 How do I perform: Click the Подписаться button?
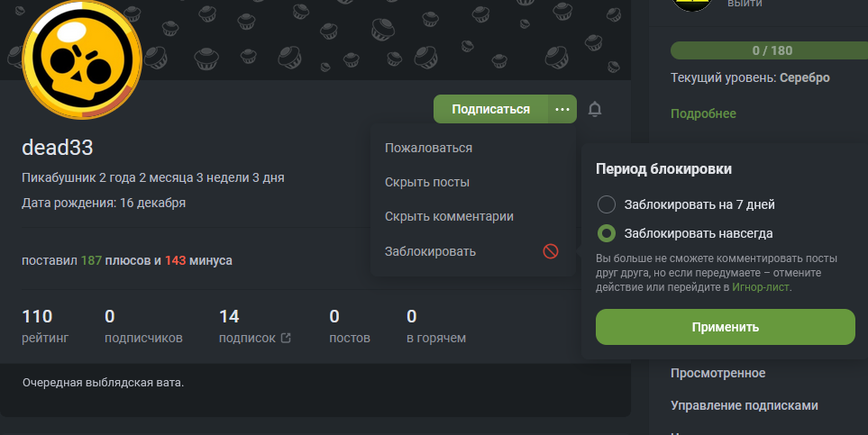(x=490, y=109)
